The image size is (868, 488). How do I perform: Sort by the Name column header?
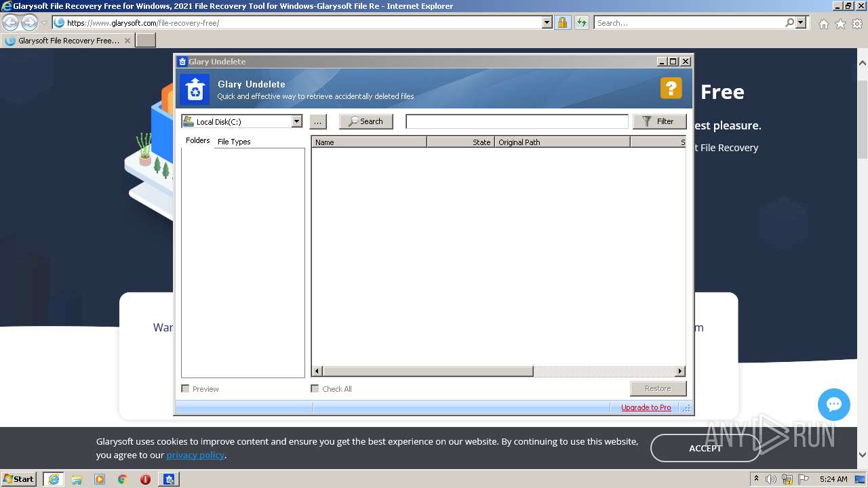[369, 142]
